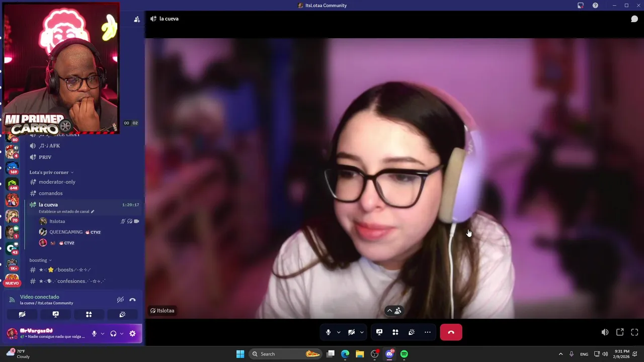This screenshot has height=362, width=644.
Task: Open activities launcher in call controls
Action: pyautogui.click(x=395, y=332)
